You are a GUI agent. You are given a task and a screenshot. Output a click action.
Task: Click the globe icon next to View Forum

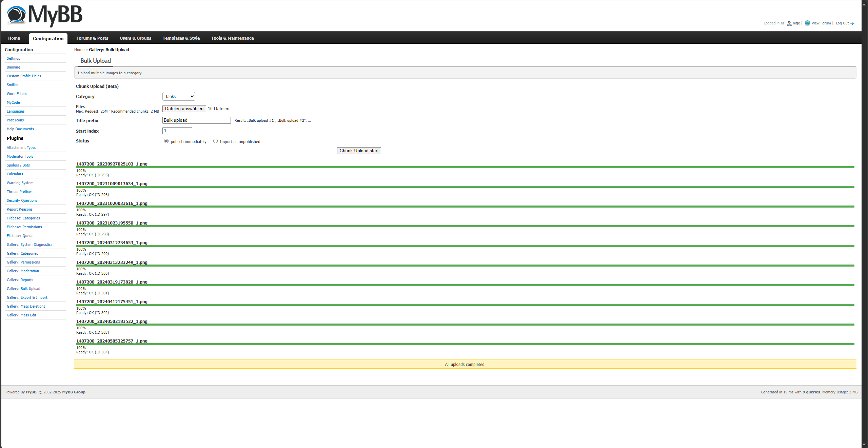[x=807, y=23]
